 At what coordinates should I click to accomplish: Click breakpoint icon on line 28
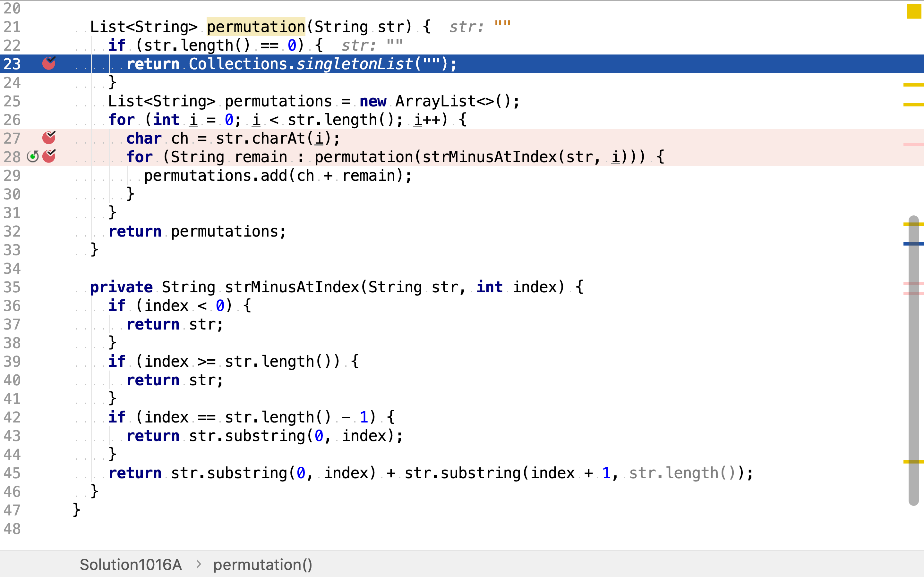click(x=48, y=156)
